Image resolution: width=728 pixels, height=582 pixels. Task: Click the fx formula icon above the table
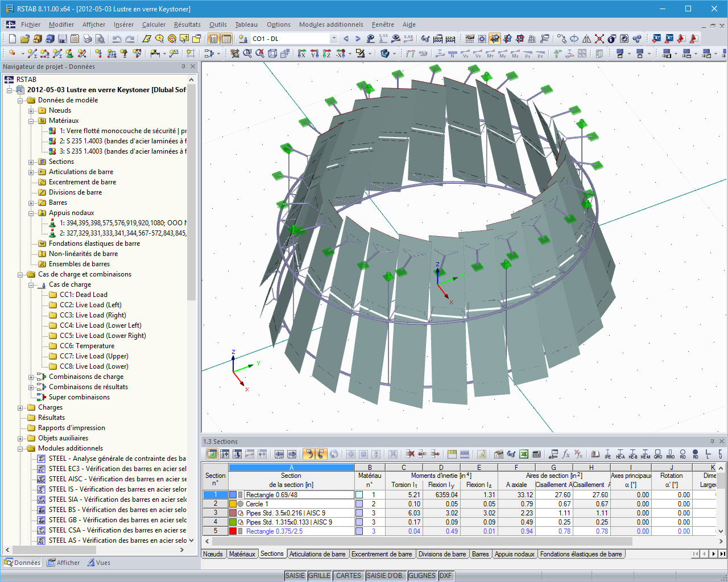[x=566, y=454]
